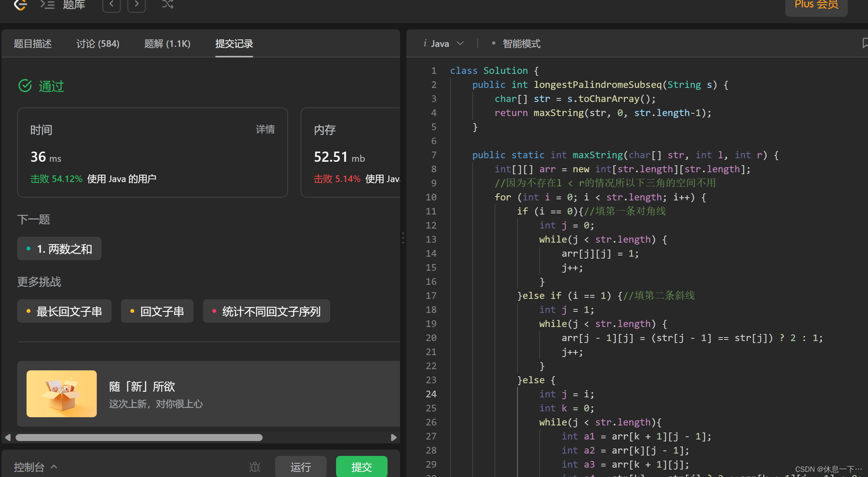Click code line number 24
The width and height of the screenshot is (868, 477).
pos(431,394)
